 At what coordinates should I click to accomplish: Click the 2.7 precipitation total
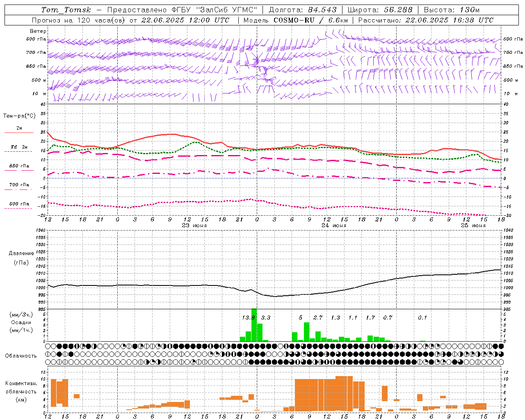(318, 317)
